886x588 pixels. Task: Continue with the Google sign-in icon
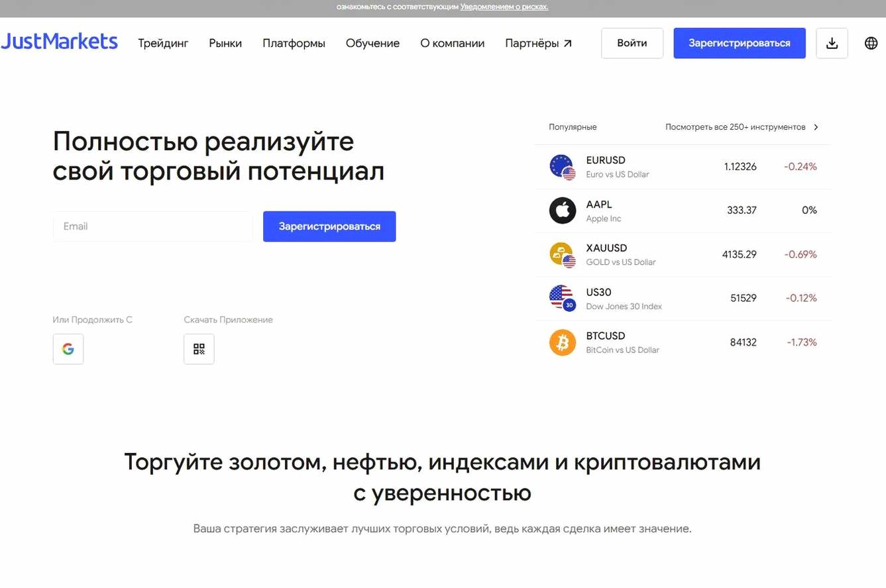[x=68, y=349]
